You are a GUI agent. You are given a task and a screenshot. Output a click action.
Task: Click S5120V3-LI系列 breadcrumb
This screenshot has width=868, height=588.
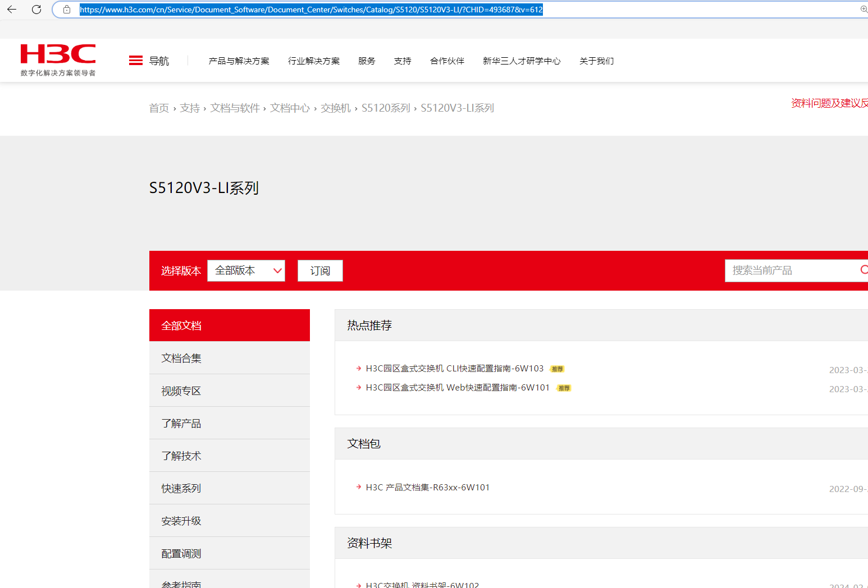[x=457, y=108]
